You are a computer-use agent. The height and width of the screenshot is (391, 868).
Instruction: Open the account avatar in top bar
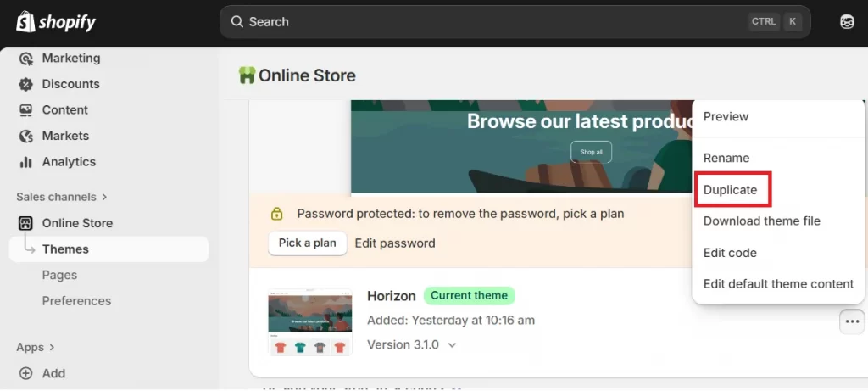pos(846,22)
